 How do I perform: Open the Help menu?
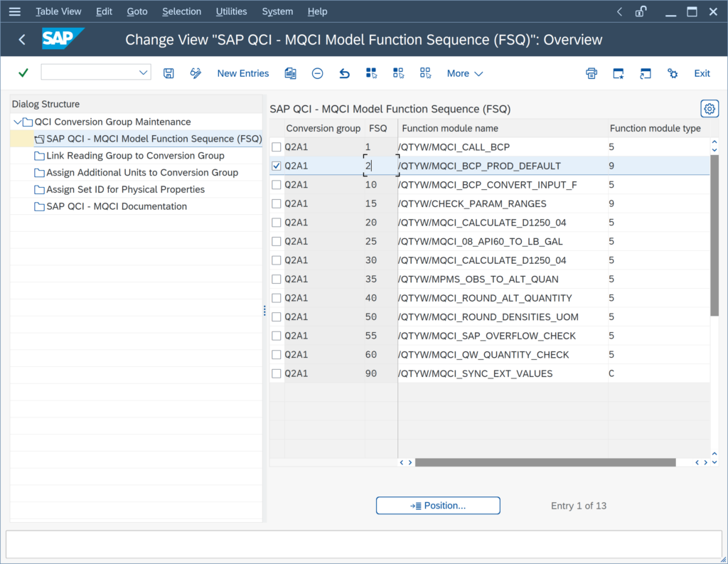coord(318,11)
